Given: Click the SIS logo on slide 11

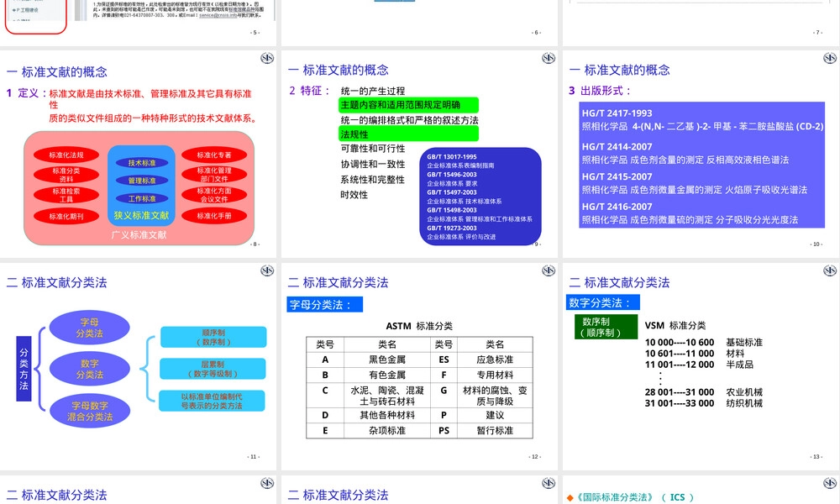Looking at the screenshot, I should [x=267, y=270].
